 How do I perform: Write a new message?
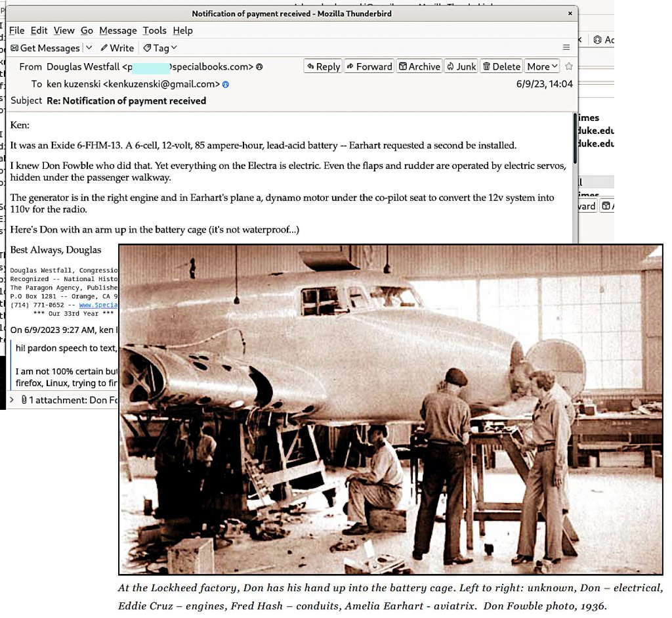tap(117, 48)
